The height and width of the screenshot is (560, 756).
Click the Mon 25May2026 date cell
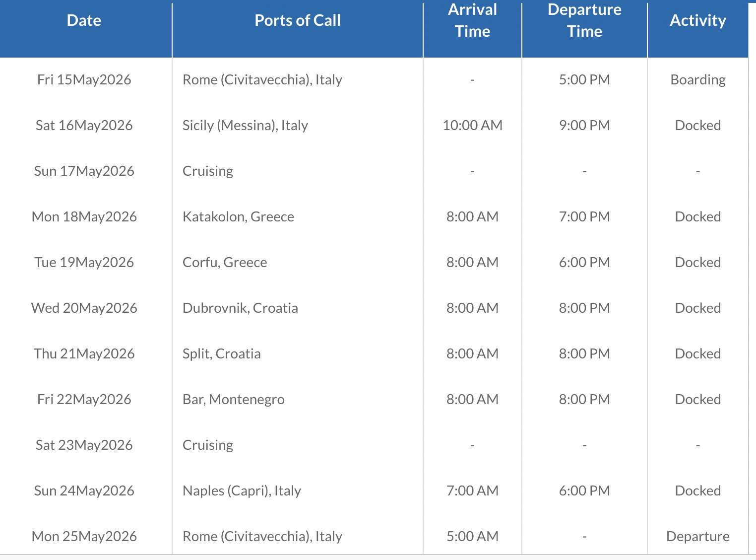(84, 536)
